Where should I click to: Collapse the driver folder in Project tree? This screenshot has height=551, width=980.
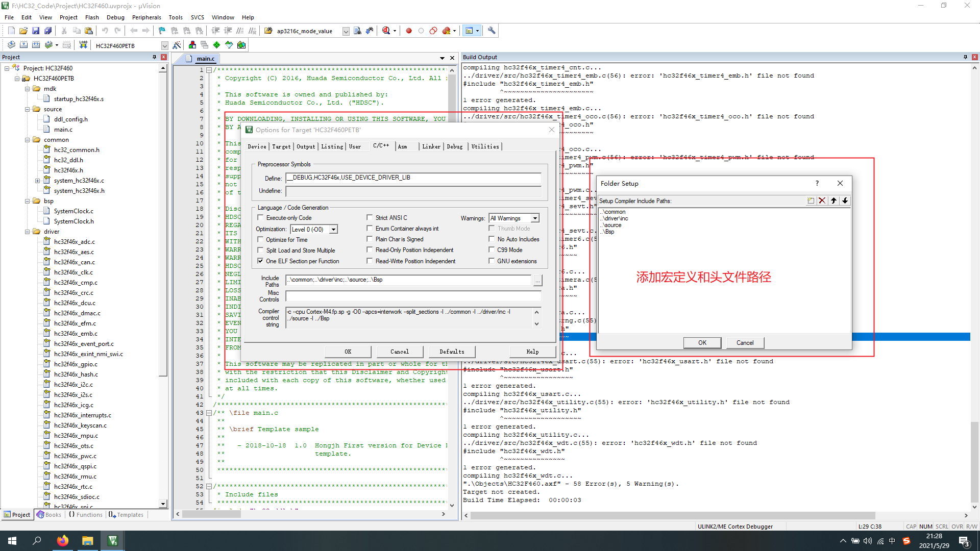[x=28, y=232]
